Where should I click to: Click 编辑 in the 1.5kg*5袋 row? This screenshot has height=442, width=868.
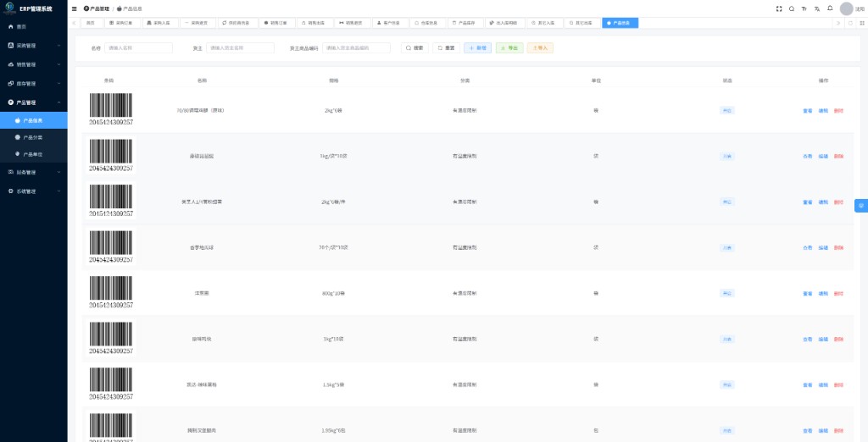pos(823,385)
